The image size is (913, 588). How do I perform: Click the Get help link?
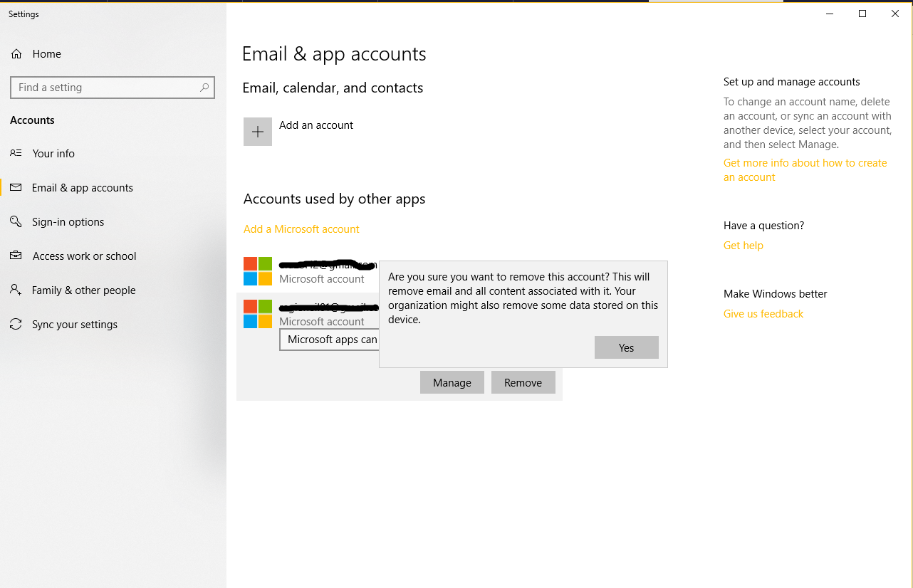click(x=744, y=246)
